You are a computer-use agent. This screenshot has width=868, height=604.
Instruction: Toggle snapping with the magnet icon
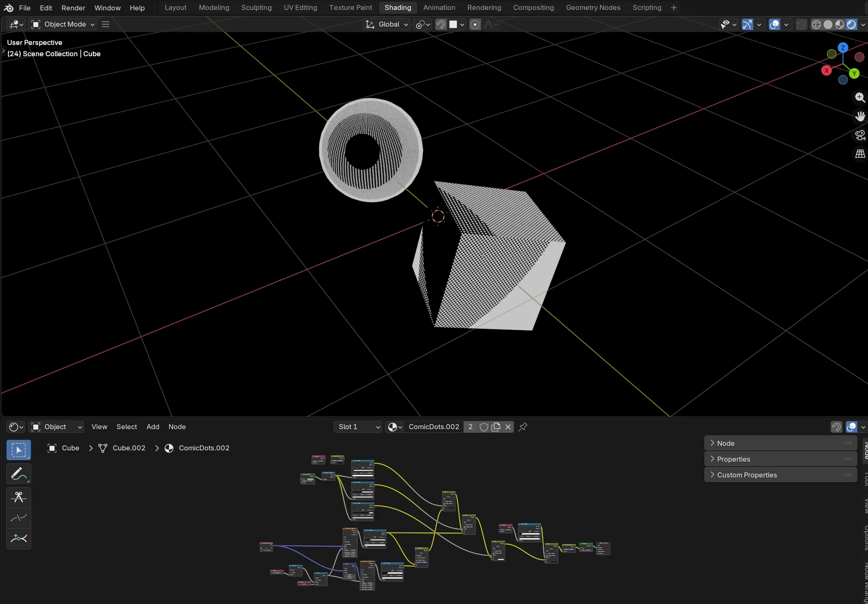(440, 24)
